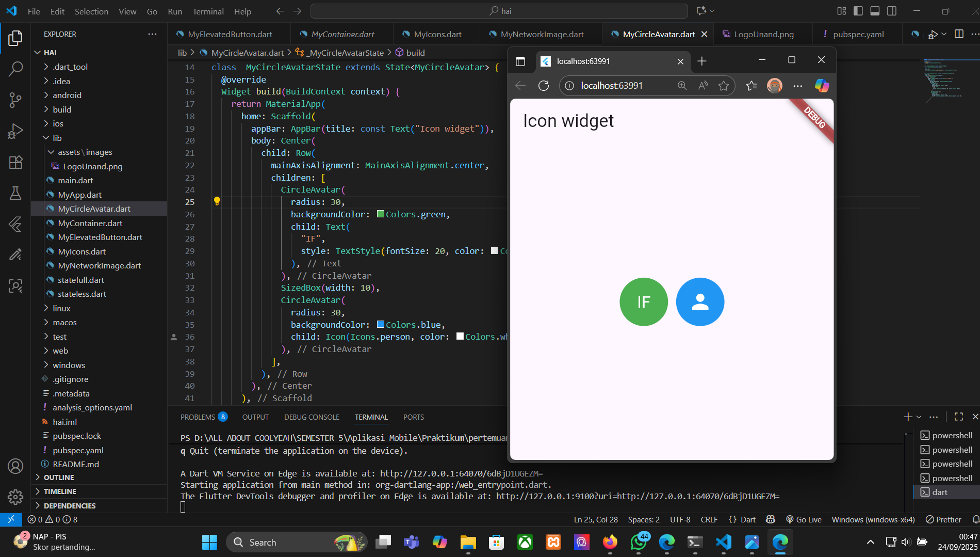Open the Source Control view

pos(15,100)
